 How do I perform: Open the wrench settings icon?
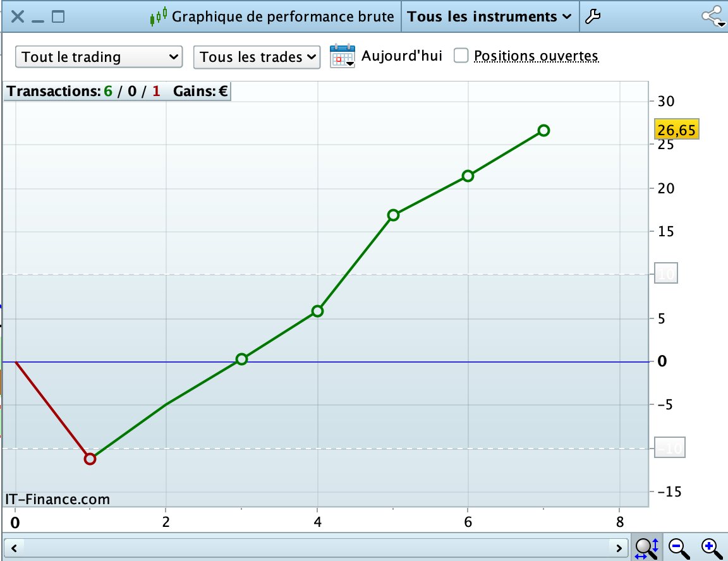(x=592, y=16)
